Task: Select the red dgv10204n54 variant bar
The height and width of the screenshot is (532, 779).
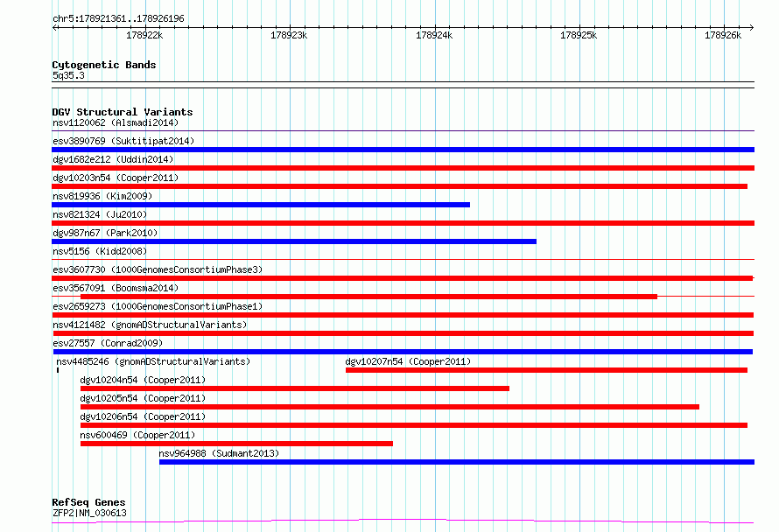Action: click(295, 388)
